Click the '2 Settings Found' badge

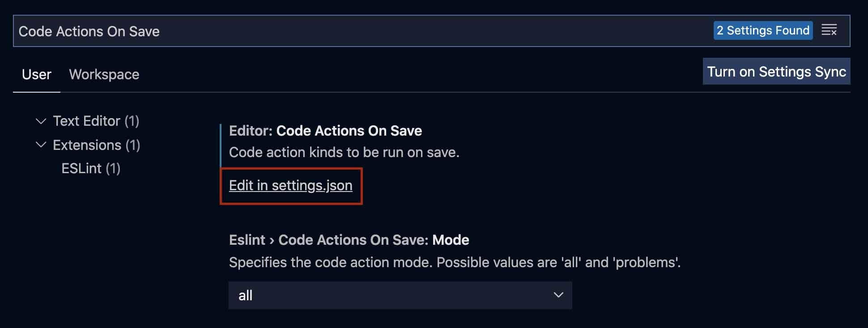762,30
